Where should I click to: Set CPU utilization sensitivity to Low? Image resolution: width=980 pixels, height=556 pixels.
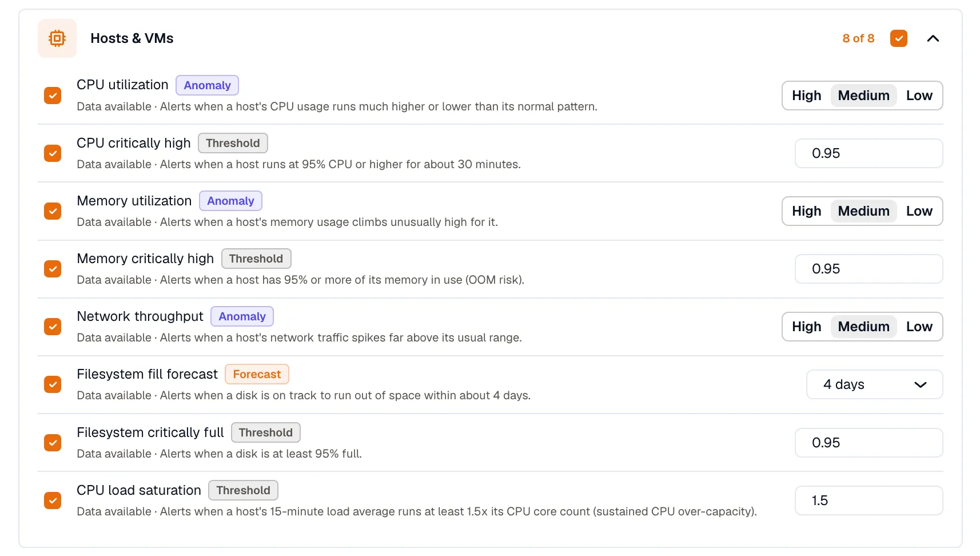click(x=919, y=96)
